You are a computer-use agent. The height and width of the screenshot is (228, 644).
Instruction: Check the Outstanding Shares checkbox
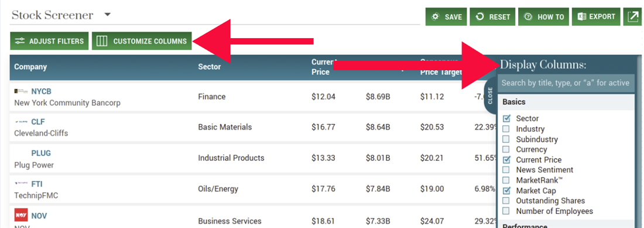click(x=506, y=201)
